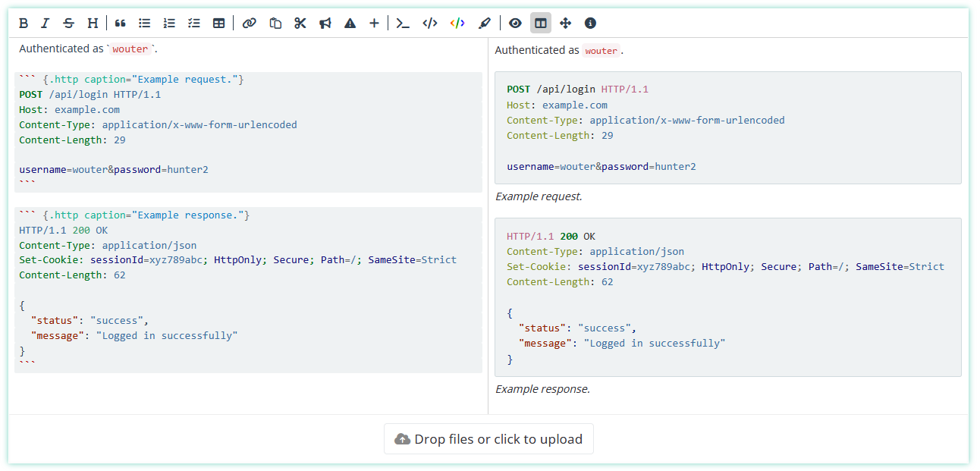980x471 pixels.
Task: Click the megaphone callout icon
Action: pyautogui.click(x=325, y=24)
